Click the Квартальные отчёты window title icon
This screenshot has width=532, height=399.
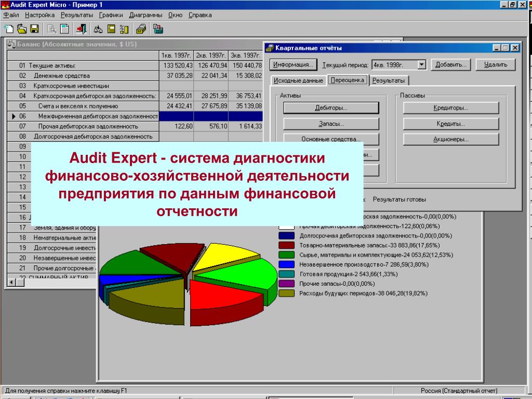tap(270, 48)
